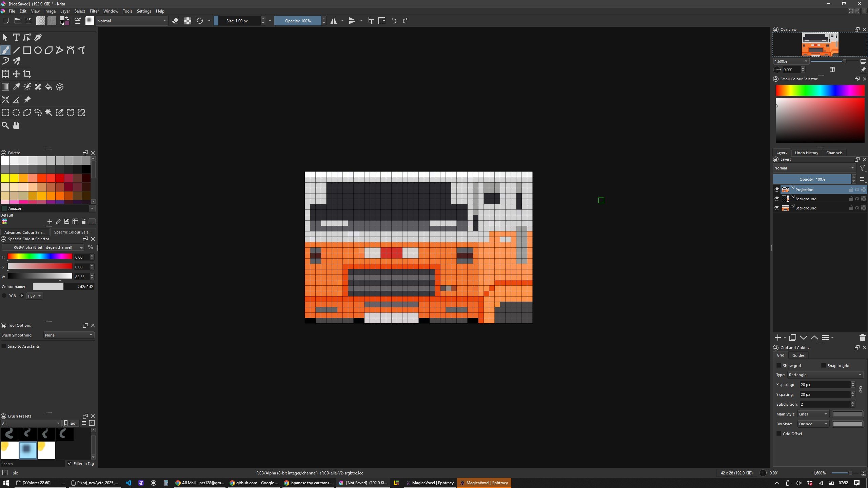Viewport: 868px width, 488px height.
Task: Click the Undo arrow icon
Action: click(394, 21)
